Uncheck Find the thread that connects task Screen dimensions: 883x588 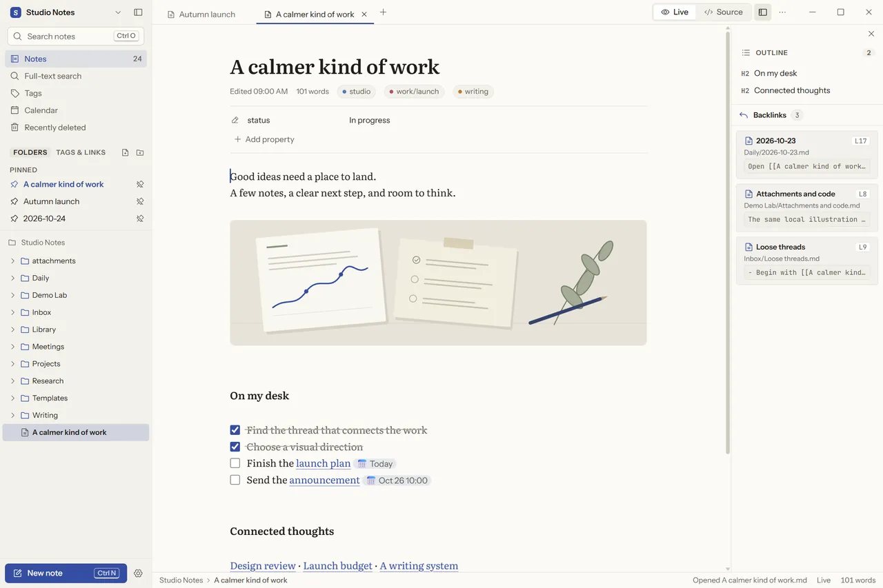click(235, 430)
